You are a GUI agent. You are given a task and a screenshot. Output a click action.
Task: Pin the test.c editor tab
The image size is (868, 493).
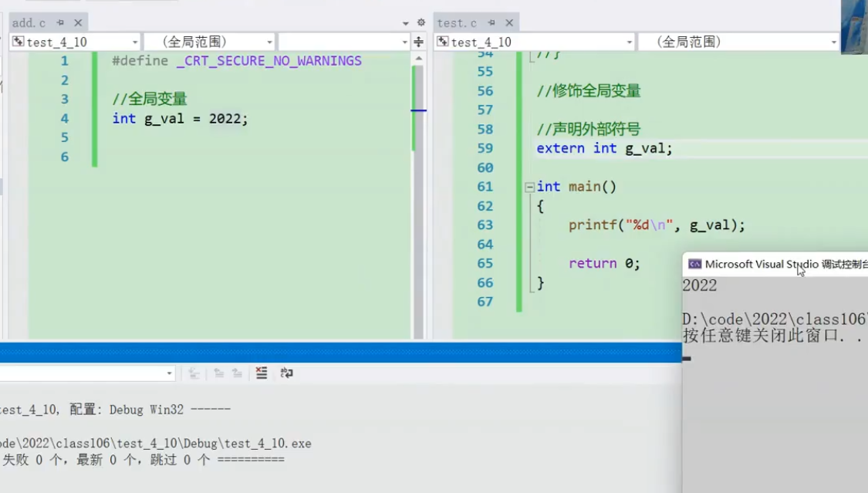(x=491, y=22)
